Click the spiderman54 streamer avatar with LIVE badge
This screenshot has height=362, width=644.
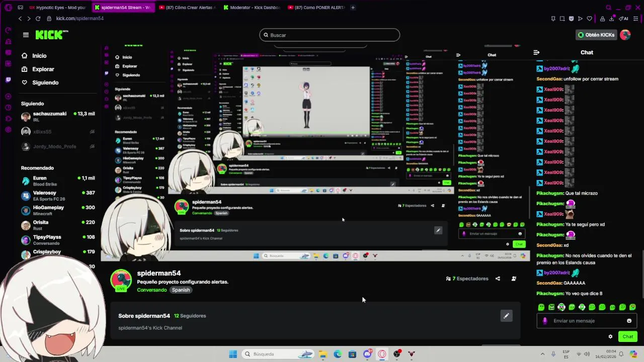121,281
